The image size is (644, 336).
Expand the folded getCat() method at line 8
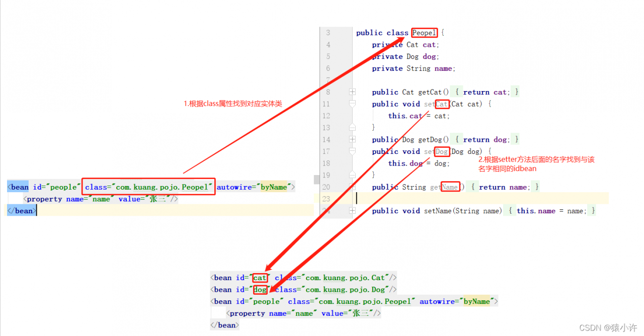click(352, 92)
